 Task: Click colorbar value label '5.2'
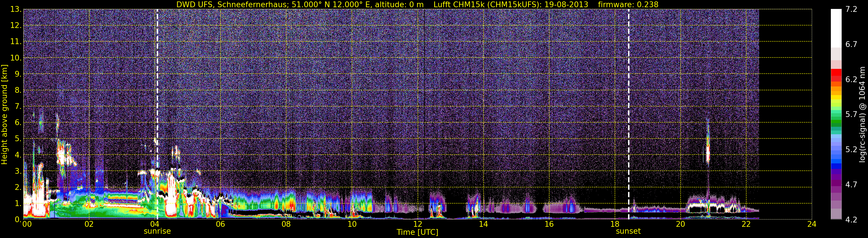[851, 150]
